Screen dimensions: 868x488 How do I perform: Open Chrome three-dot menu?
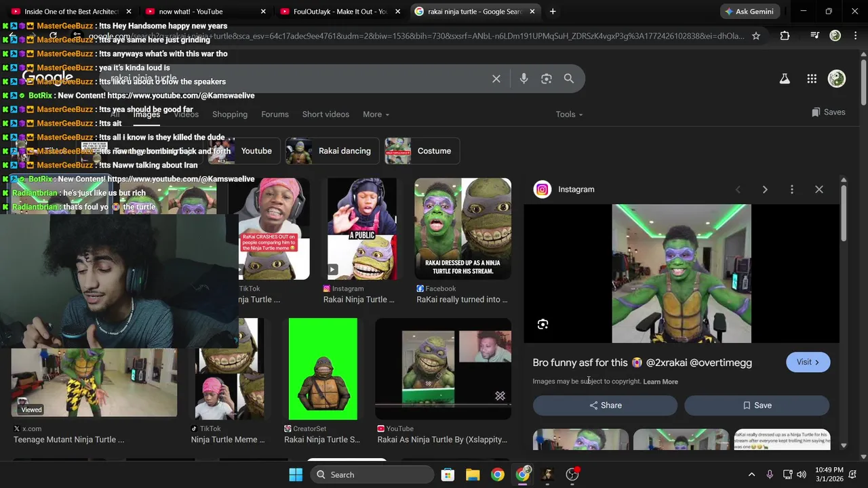(x=856, y=36)
